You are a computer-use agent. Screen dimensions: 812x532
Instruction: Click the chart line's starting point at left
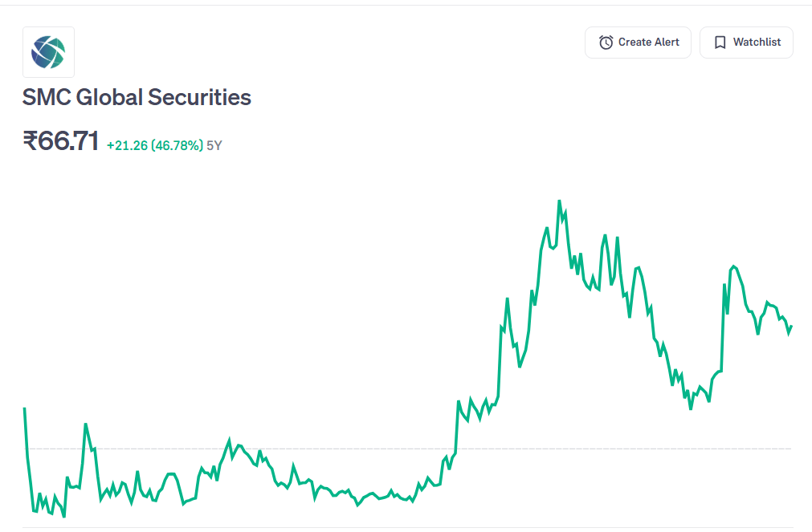click(25, 408)
